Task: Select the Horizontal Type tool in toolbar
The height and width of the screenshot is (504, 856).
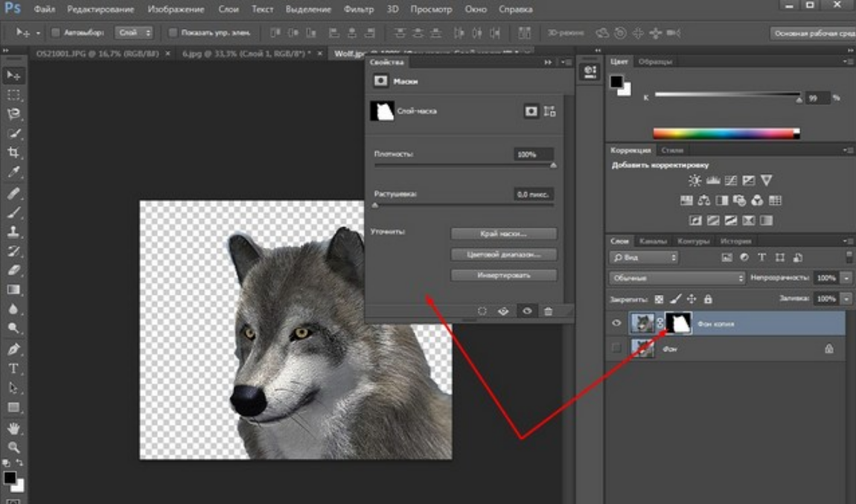Action: (x=13, y=368)
